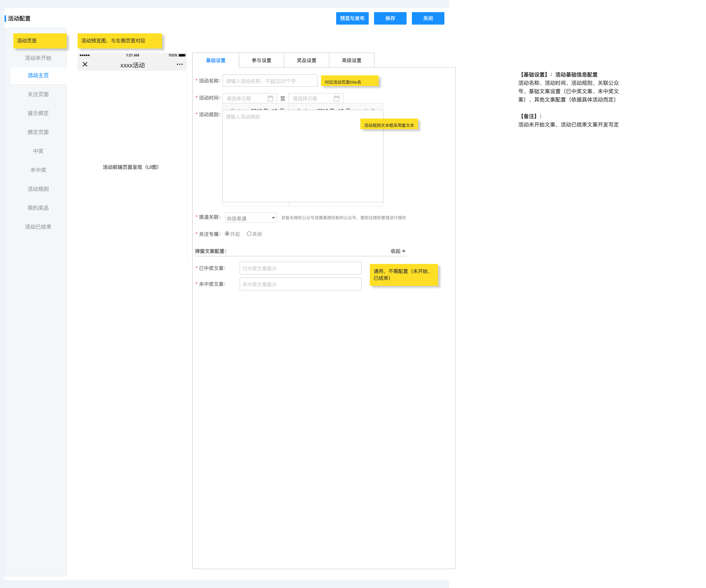The image size is (706, 588).
Task: Click calendar icon of start date field
Action: tap(270, 98)
